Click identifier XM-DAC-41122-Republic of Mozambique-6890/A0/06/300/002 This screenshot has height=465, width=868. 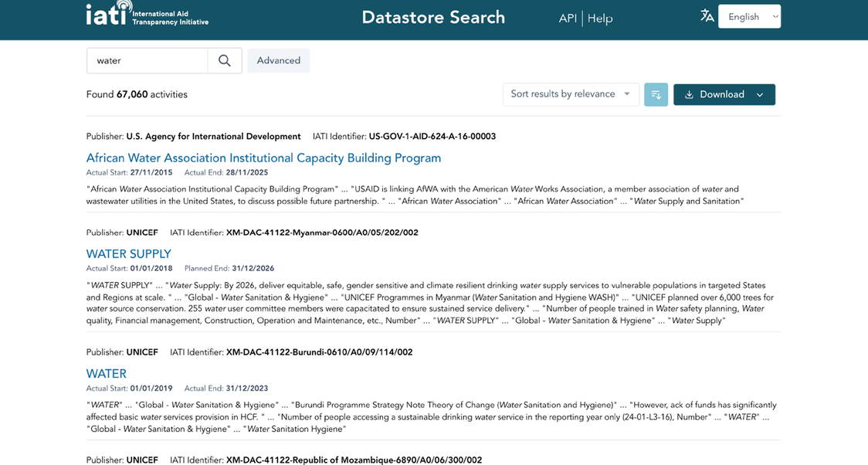coord(354,460)
